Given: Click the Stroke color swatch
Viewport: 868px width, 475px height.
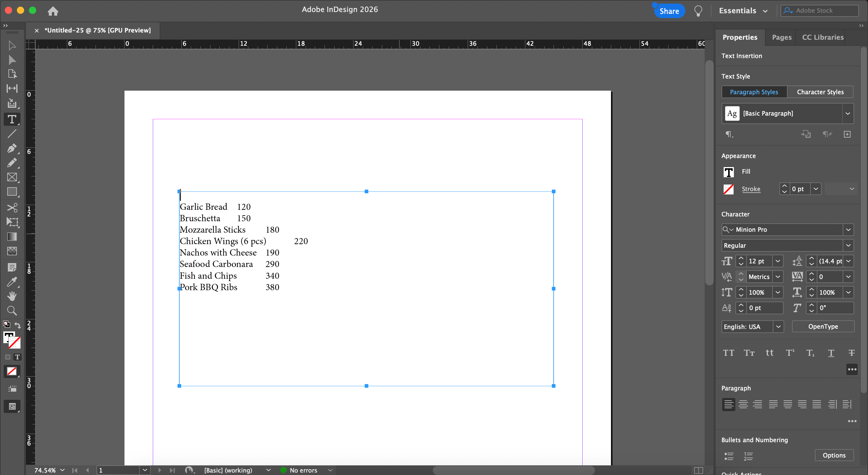Looking at the screenshot, I should coord(728,189).
